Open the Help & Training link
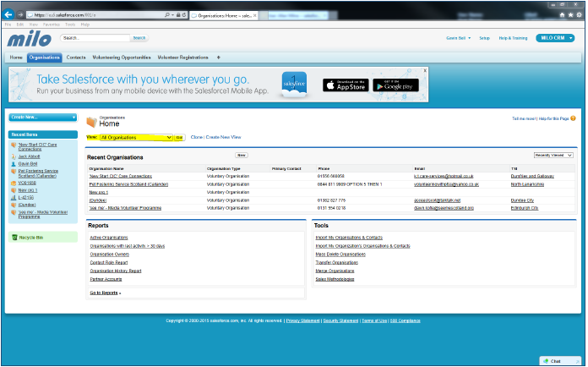The width and height of the screenshot is (588, 367). tap(513, 38)
